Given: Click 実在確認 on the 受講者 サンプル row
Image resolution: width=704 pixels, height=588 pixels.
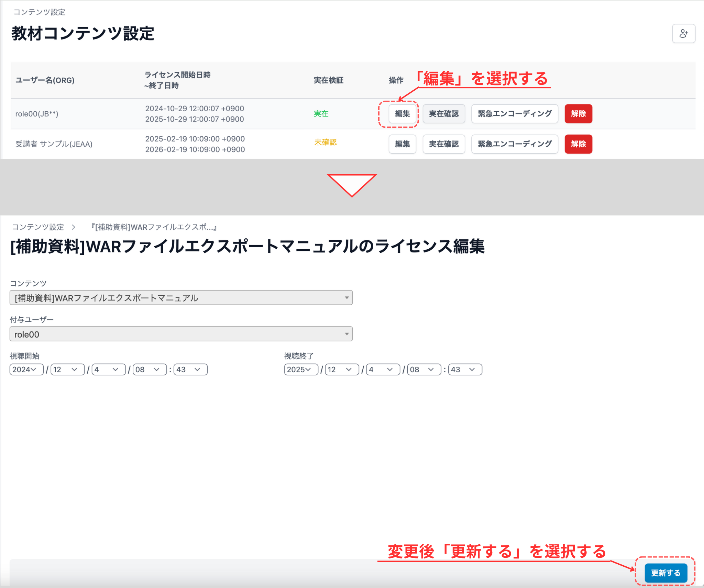Looking at the screenshot, I should point(444,144).
